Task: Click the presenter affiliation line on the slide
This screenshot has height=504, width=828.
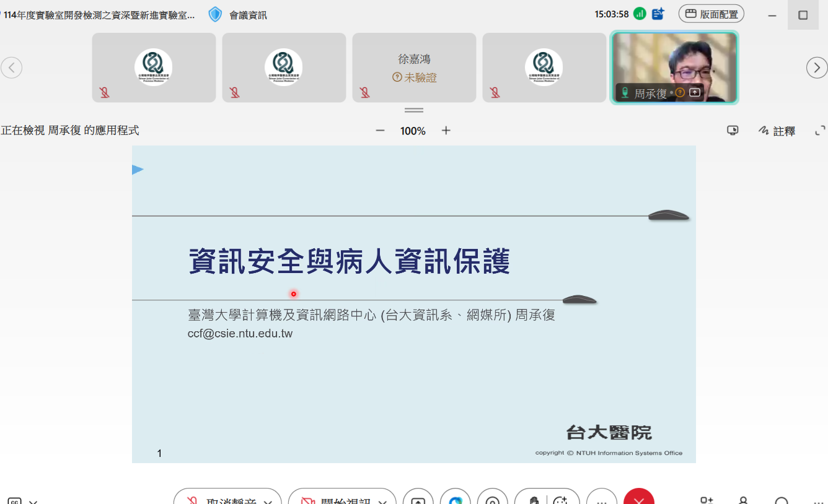Action: pyautogui.click(x=371, y=315)
